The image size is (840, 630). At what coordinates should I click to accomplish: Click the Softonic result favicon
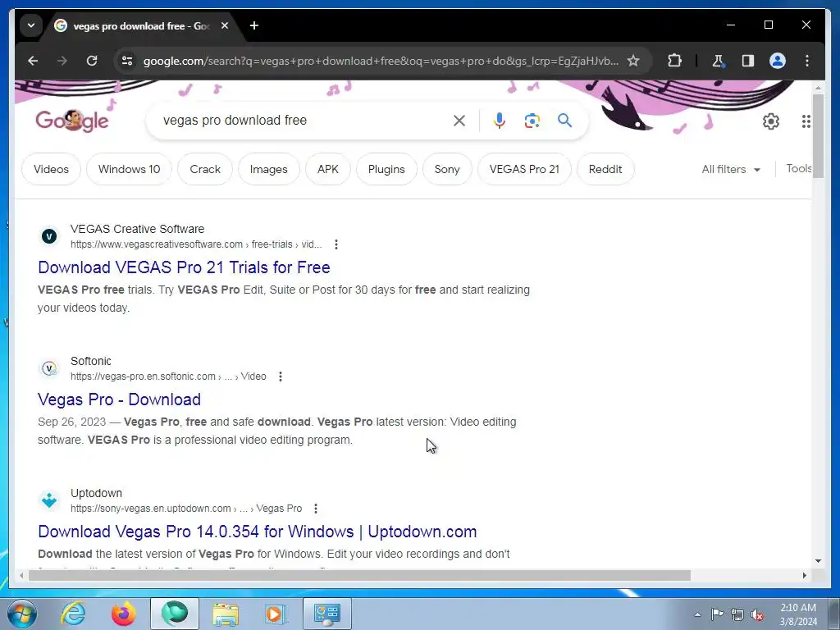pyautogui.click(x=49, y=368)
